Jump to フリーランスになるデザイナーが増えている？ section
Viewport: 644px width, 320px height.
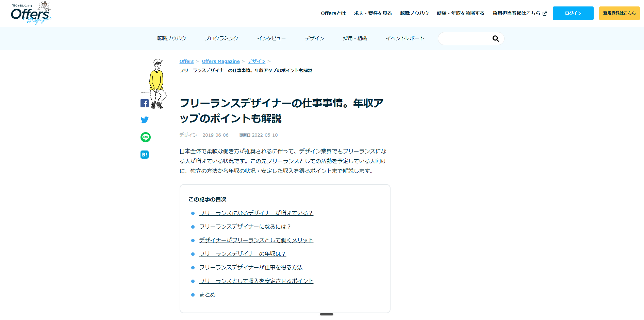tap(256, 213)
